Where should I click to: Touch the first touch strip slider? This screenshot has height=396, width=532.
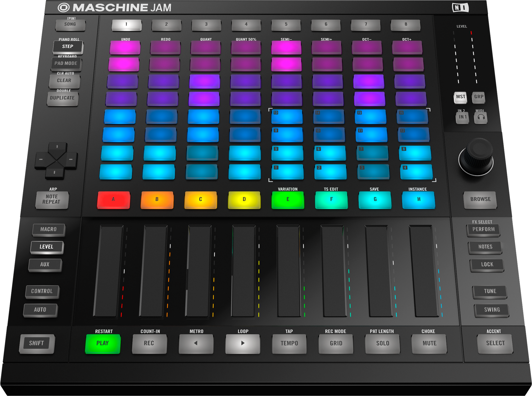pyautogui.click(x=109, y=271)
